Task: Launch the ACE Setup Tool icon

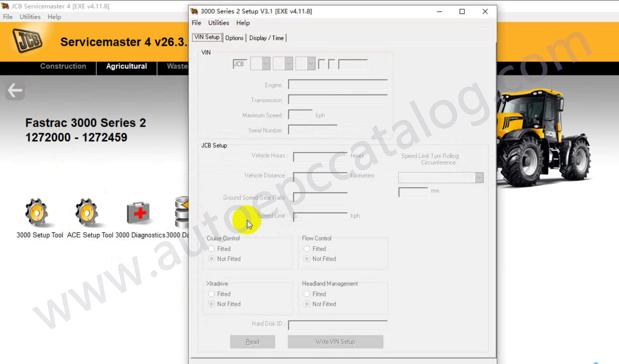Action: [x=87, y=212]
